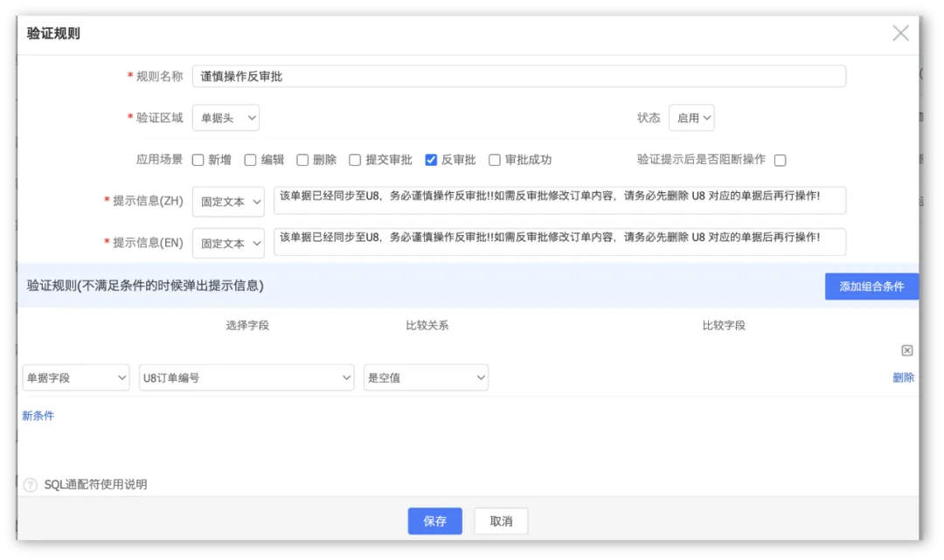Enable the 审批成功 checkbox
Image resolution: width=944 pixels, height=560 pixels.
(x=495, y=160)
